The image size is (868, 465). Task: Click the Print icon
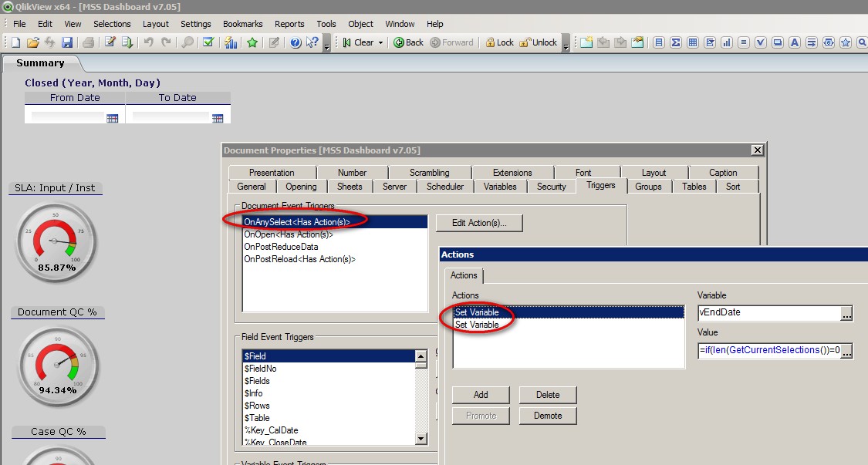88,42
